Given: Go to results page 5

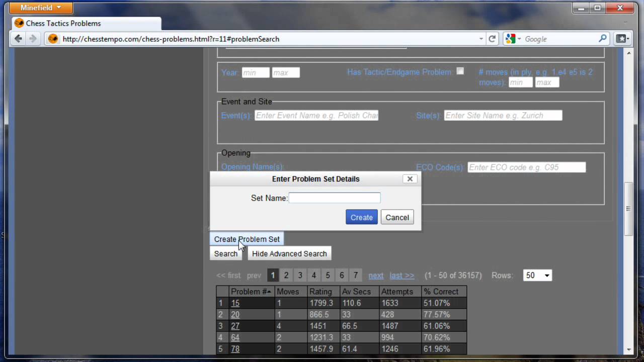Looking at the screenshot, I should pyautogui.click(x=328, y=275).
